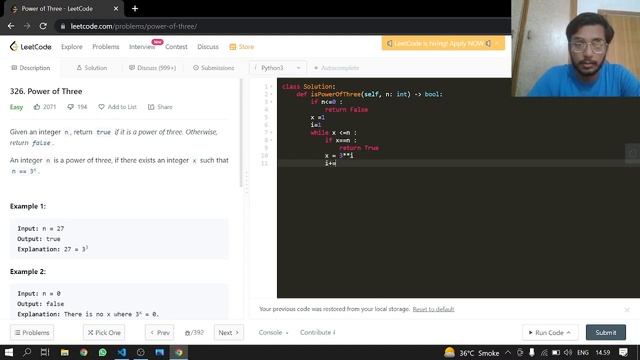
Task: Open the weather 36°C Smoke widget
Action: (x=472, y=353)
